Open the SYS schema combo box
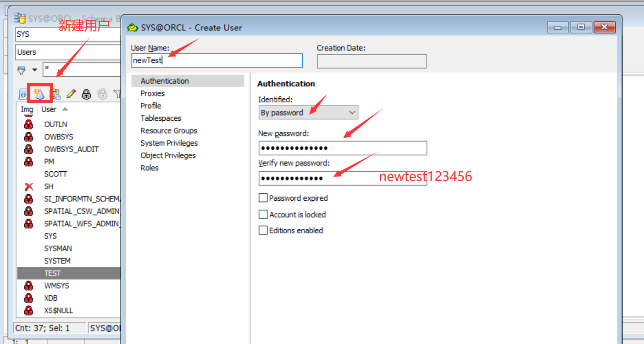The image size is (644, 344). 68,34
